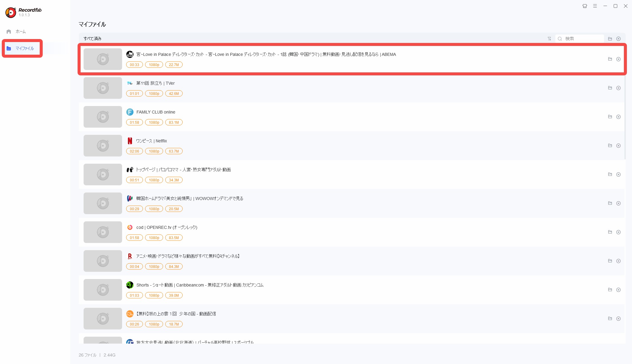Open folder for 第11話 旅立ち TVer recording

pyautogui.click(x=610, y=88)
